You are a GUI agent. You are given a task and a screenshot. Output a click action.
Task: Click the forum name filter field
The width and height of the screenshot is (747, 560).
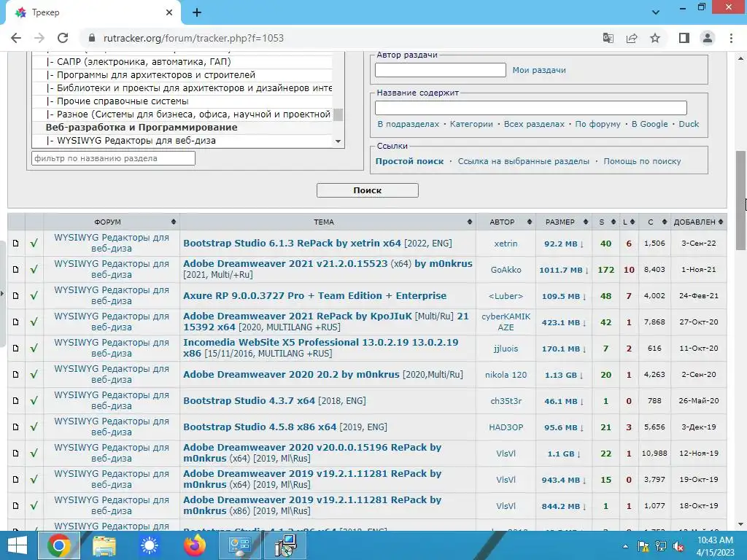coord(113,158)
